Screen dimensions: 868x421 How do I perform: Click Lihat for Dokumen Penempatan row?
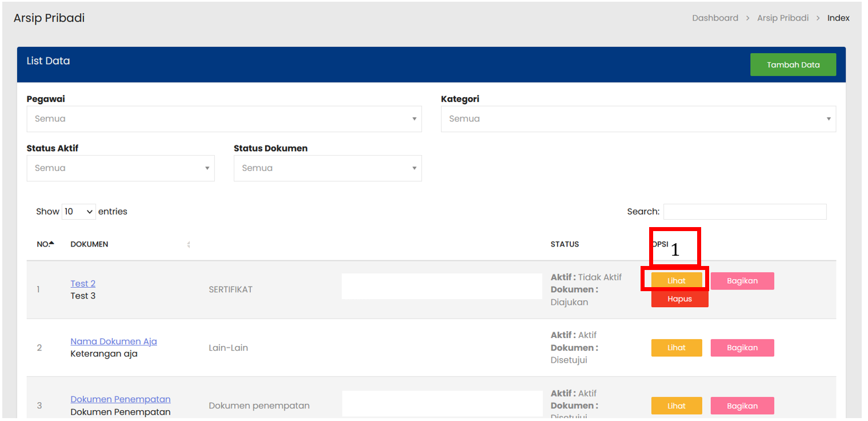(x=676, y=406)
